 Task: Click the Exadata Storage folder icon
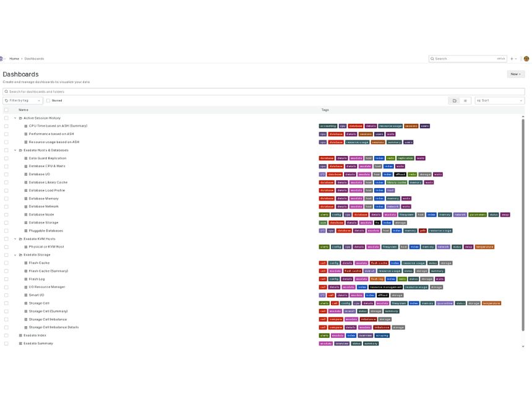pos(20,254)
